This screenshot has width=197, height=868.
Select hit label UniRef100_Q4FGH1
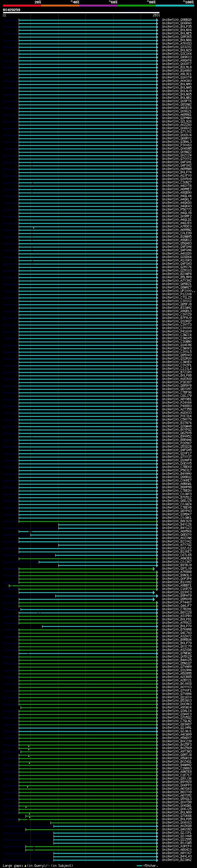coord(176,162)
